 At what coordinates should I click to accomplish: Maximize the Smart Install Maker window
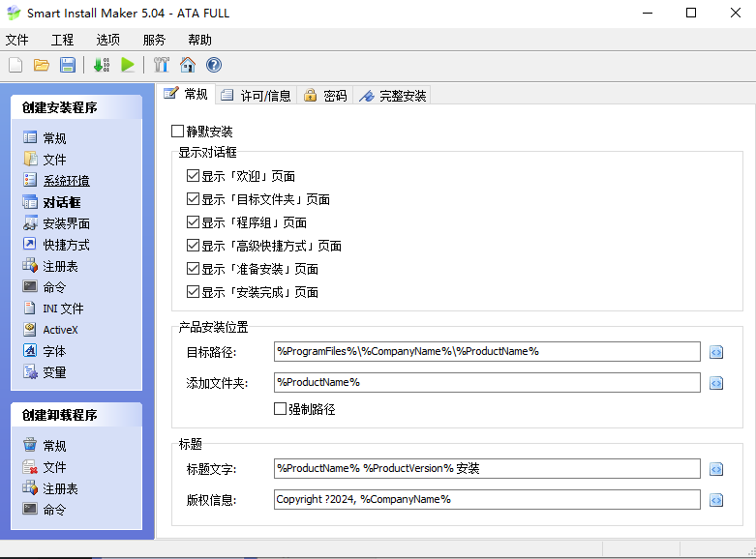point(691,13)
